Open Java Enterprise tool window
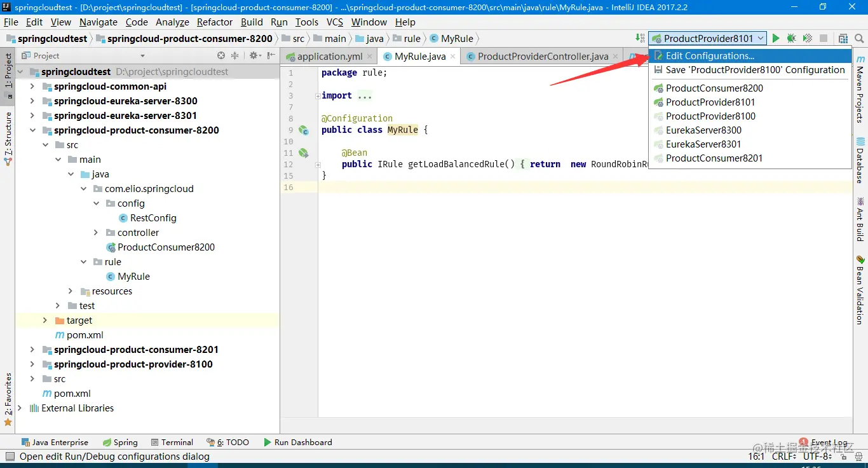 click(55, 442)
